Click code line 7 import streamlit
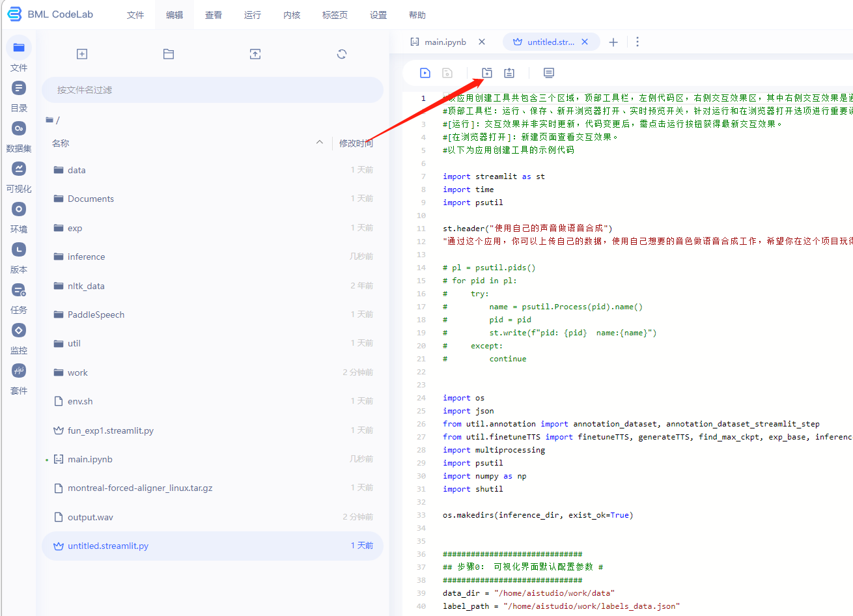The image size is (853, 616). pyautogui.click(x=494, y=176)
